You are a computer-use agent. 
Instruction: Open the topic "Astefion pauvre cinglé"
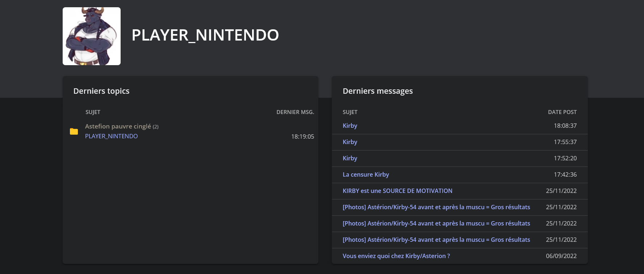click(118, 126)
